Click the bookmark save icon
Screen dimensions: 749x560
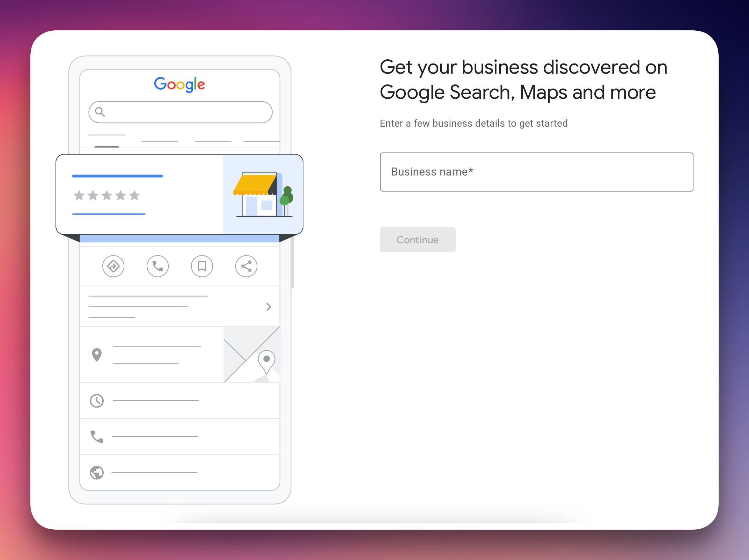[202, 266]
